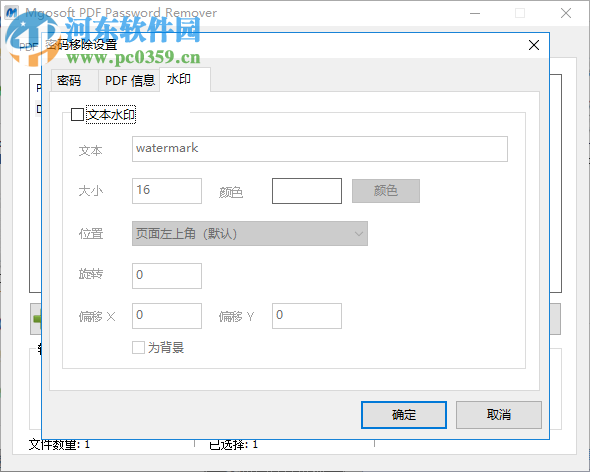Minimize the Mgosoft main window

tap(475, 13)
